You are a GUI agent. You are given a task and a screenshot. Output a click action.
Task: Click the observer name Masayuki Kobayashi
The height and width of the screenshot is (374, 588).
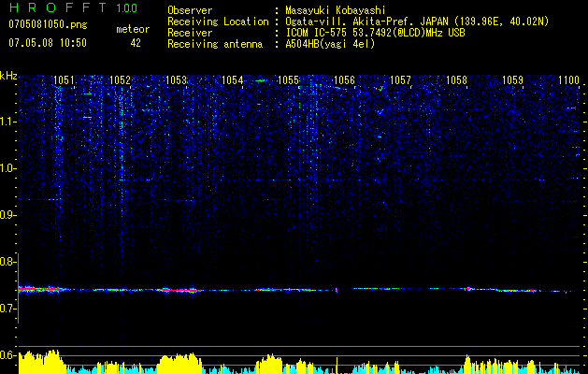[x=335, y=10]
